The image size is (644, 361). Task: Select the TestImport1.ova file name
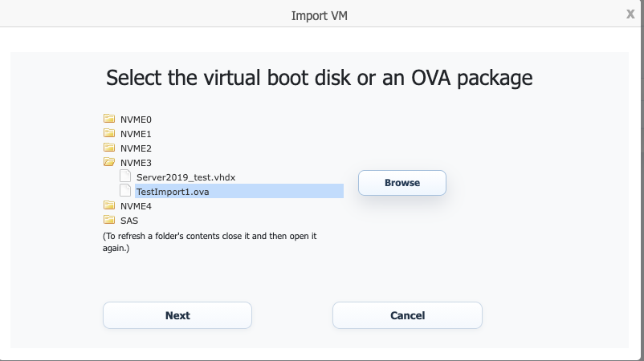point(173,192)
